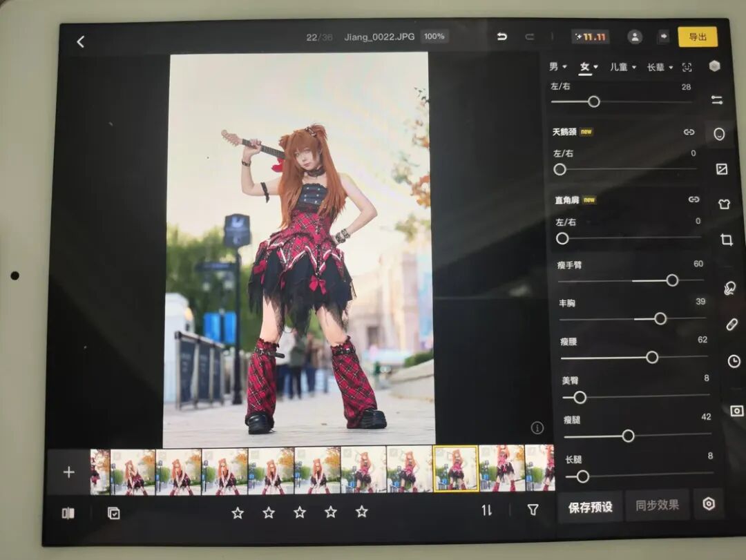Redo the last edit

529,37
